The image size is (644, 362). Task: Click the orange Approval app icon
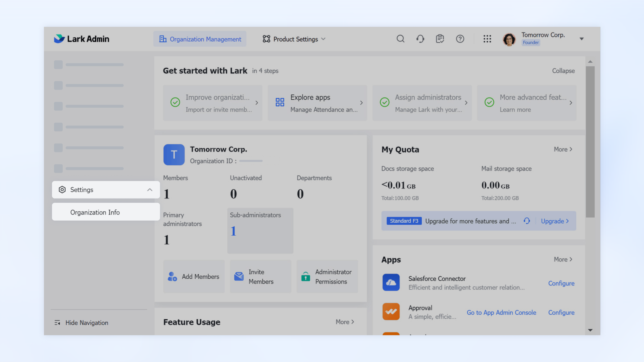[391, 312]
